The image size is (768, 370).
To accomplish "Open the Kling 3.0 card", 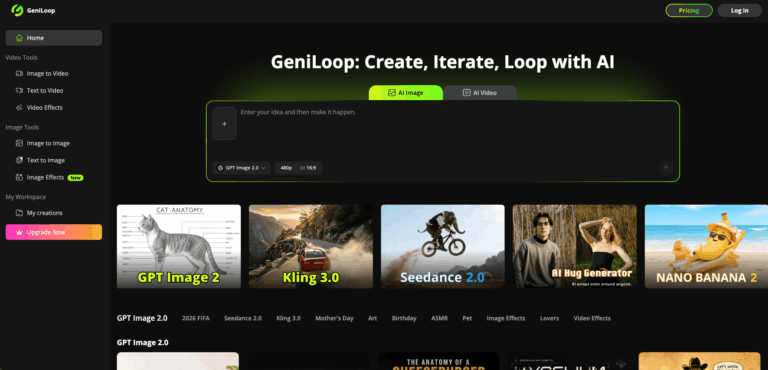I will pyautogui.click(x=311, y=247).
